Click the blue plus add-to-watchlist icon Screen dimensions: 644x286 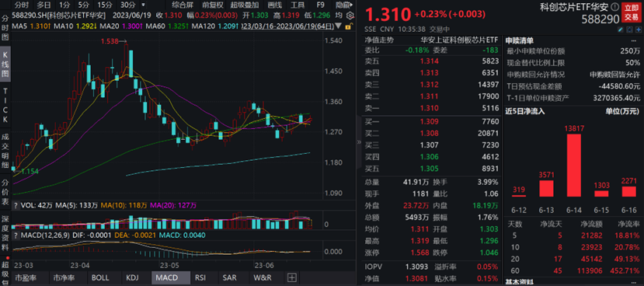coord(639,30)
